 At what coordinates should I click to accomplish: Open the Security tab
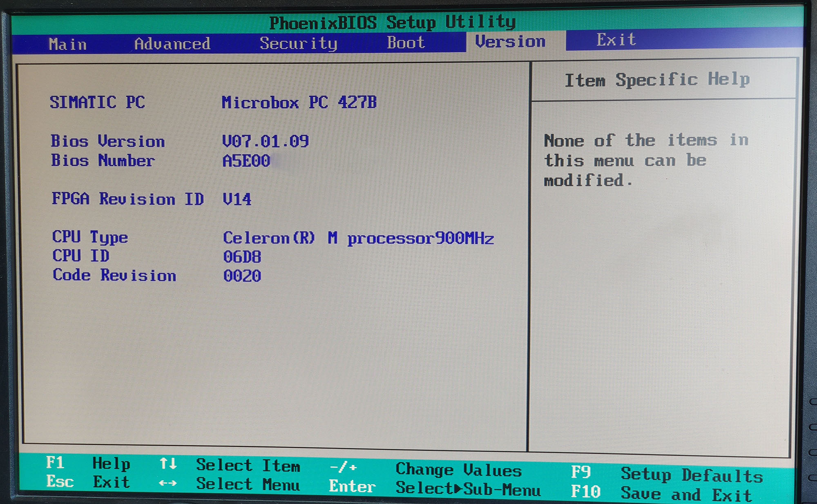pyautogui.click(x=299, y=43)
